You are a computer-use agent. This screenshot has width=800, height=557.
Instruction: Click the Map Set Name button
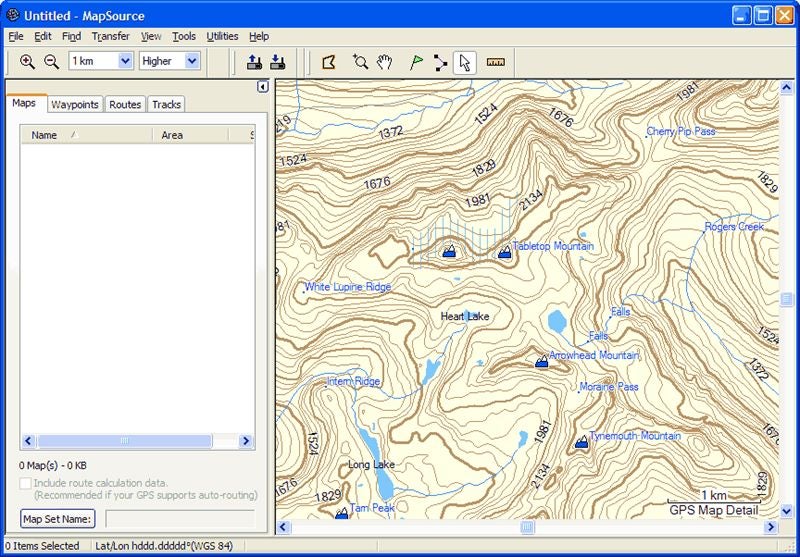click(x=58, y=519)
